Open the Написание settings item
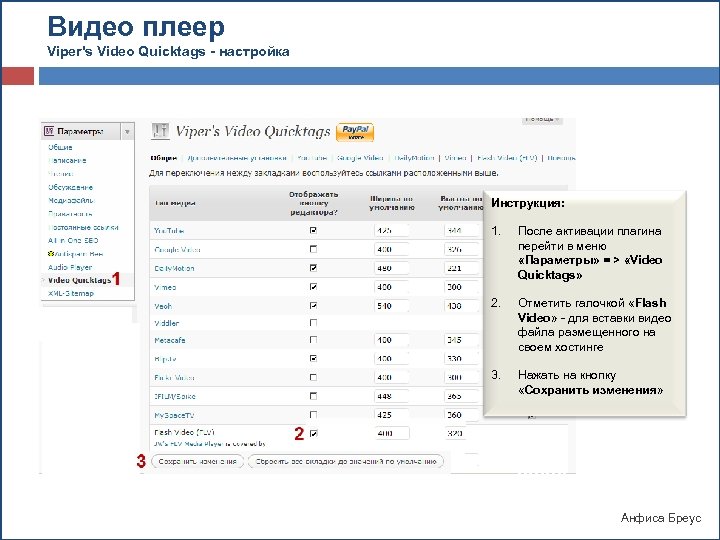This screenshot has width=720, height=540. (67, 160)
